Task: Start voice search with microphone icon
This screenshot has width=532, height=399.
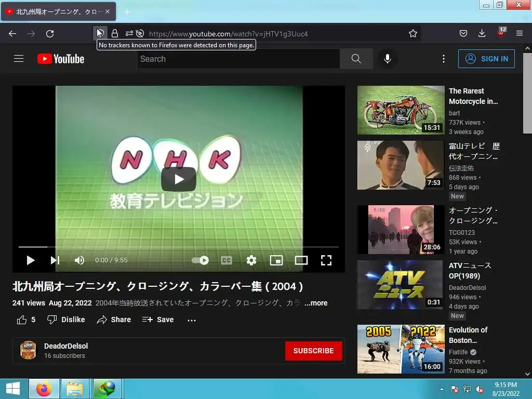Action: pyautogui.click(x=388, y=59)
